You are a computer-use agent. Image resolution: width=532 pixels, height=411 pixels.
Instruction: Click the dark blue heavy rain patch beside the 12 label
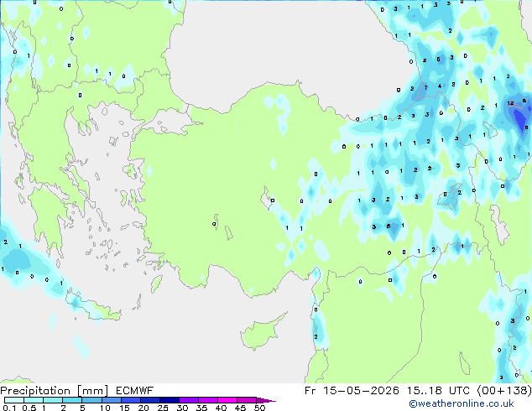[x=519, y=117]
